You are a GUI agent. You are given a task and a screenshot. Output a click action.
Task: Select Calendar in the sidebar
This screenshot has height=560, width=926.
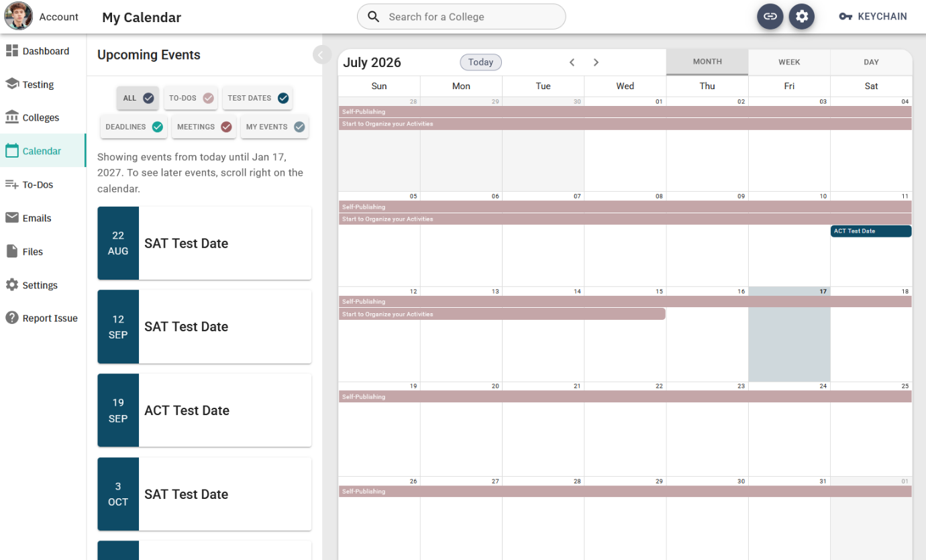click(43, 151)
